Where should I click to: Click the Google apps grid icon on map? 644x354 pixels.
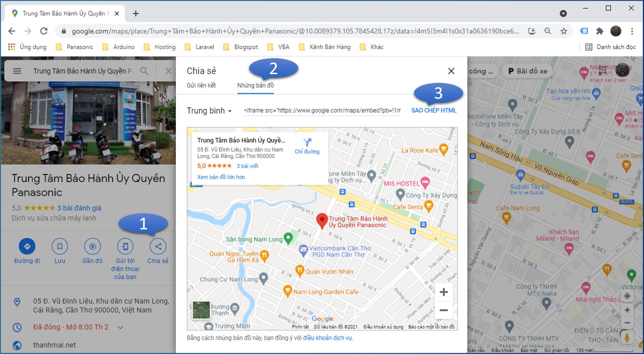click(x=603, y=69)
